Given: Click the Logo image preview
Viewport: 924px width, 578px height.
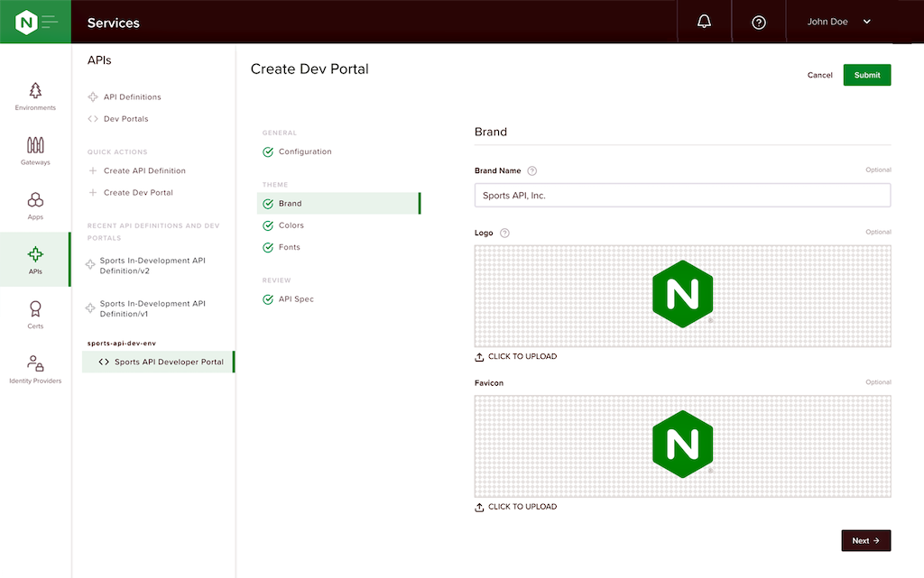Looking at the screenshot, I should pos(682,296).
